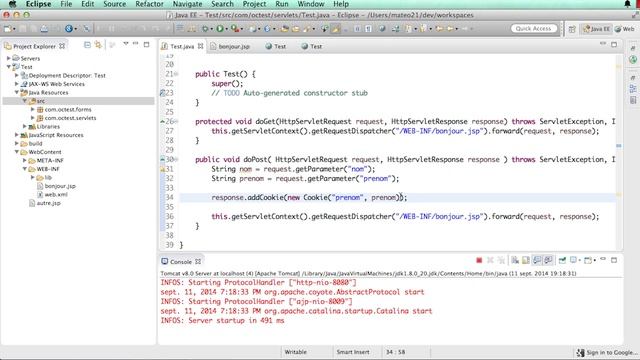
Task: Click the blue globe web browser toolbar icon
Action: point(69,29)
